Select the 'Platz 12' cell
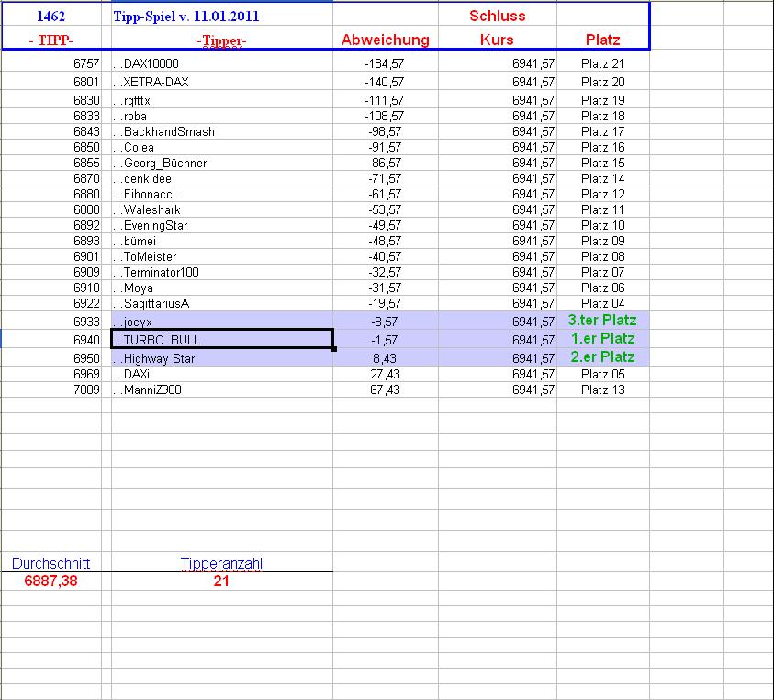 [x=602, y=194]
